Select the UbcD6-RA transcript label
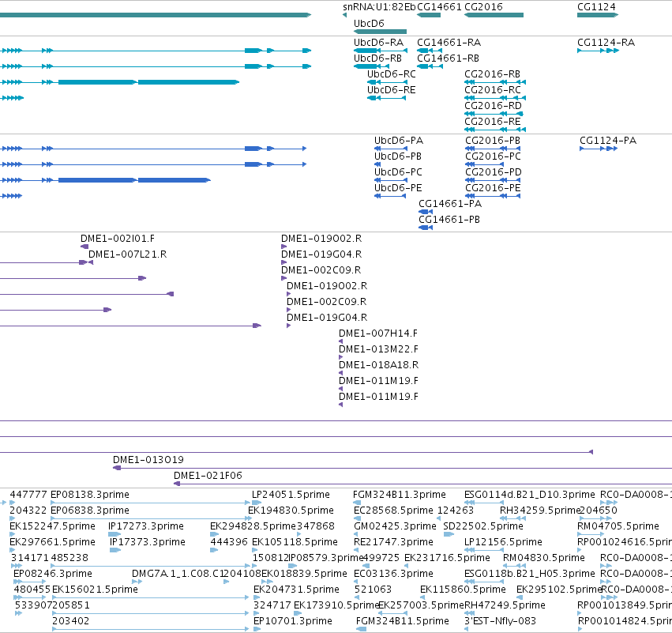672x633 pixels. pos(378,43)
